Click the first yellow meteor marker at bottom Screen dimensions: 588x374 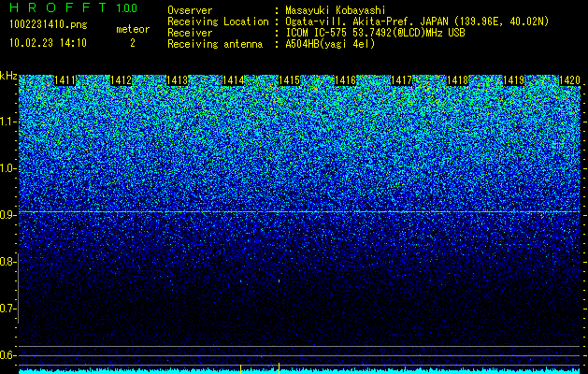241,368
